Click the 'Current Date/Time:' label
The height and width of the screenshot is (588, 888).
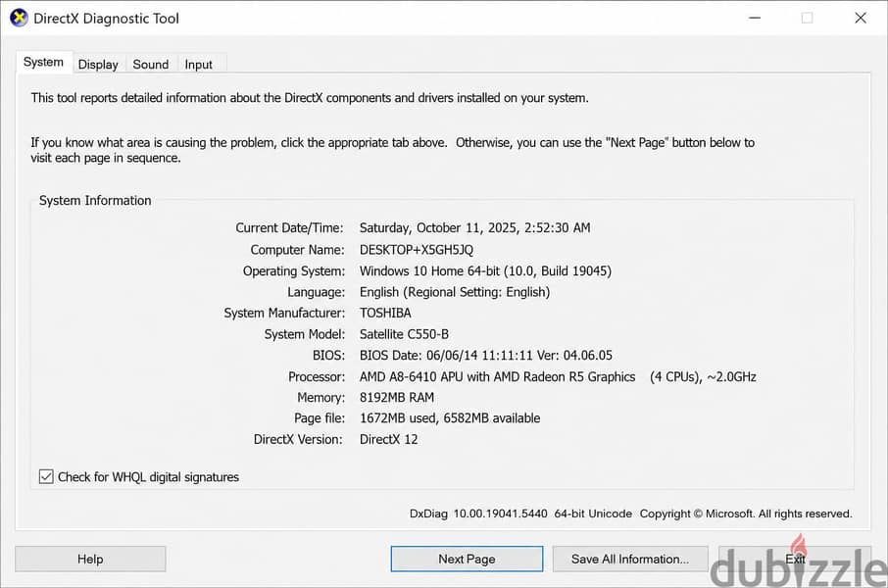[x=289, y=227]
